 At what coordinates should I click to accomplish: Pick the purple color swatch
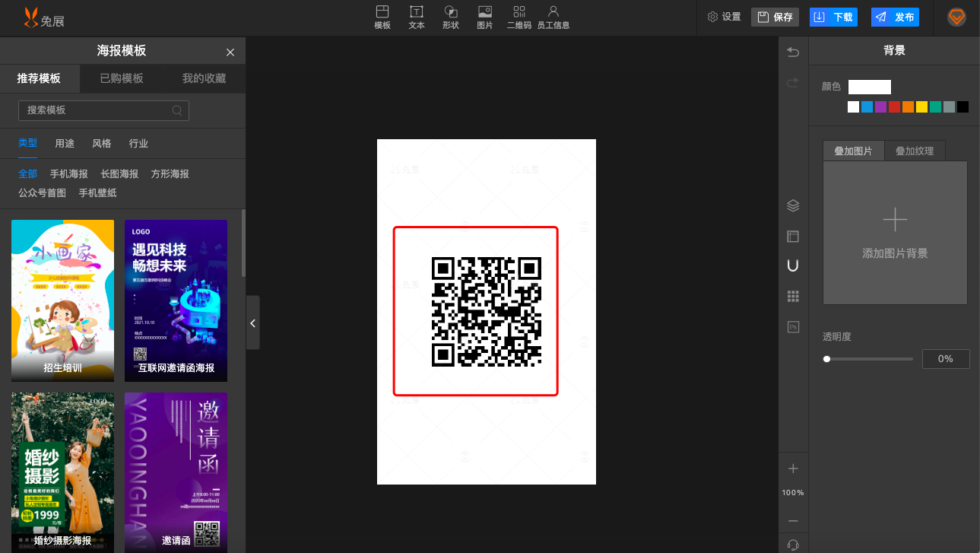click(x=880, y=107)
